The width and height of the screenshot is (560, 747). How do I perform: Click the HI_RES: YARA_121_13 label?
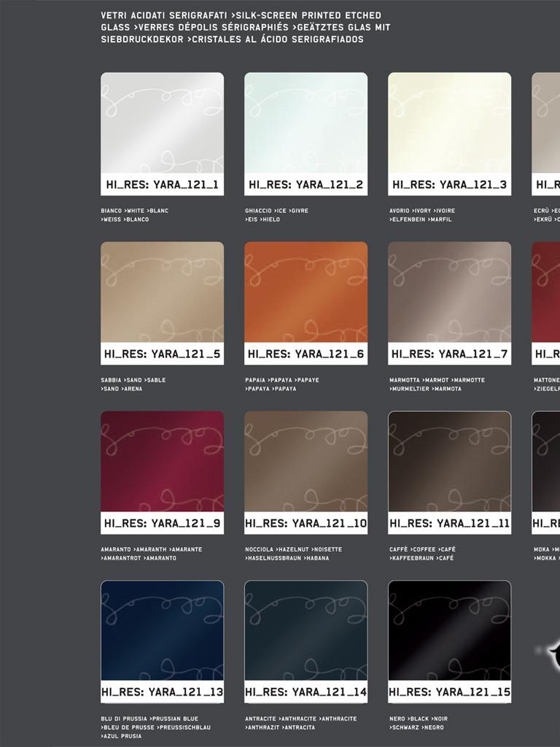click(x=162, y=692)
